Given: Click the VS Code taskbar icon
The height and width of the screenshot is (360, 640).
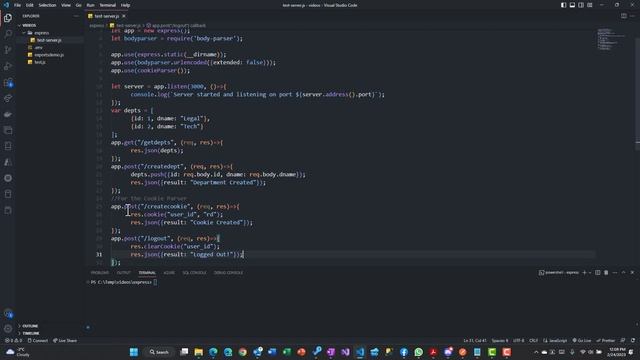Looking at the screenshot, I should click(360, 352).
